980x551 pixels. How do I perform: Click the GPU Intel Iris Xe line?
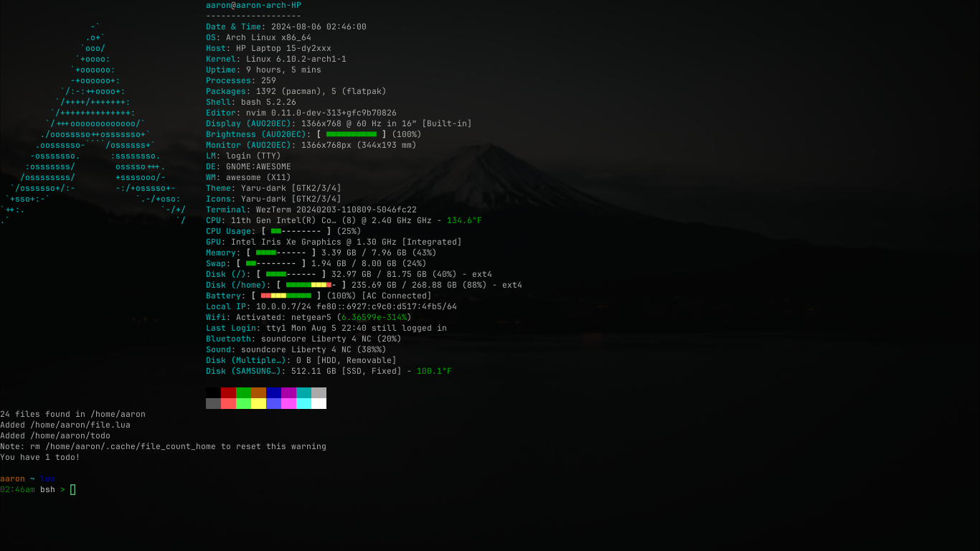click(x=334, y=242)
